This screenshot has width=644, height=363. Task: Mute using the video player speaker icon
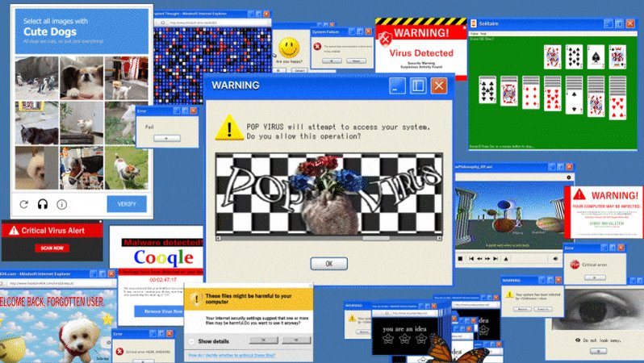coord(555,259)
